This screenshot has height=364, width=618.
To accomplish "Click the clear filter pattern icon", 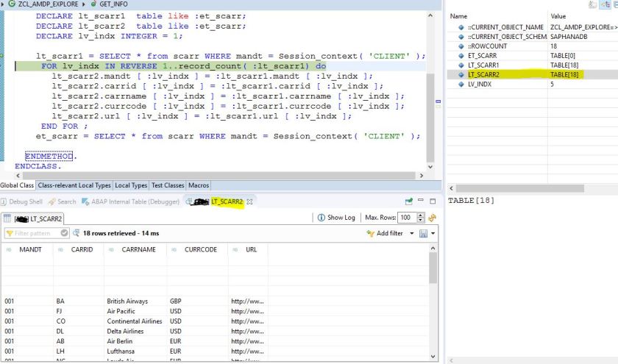I will tap(64, 234).
